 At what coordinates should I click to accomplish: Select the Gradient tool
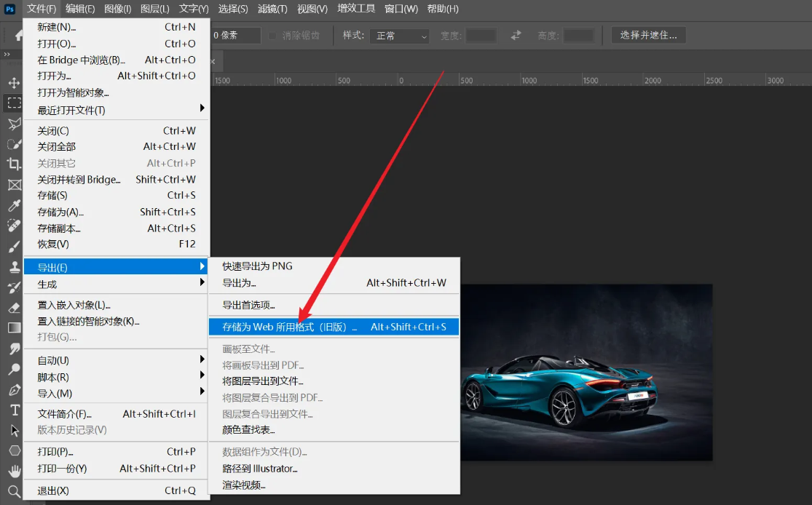14,328
